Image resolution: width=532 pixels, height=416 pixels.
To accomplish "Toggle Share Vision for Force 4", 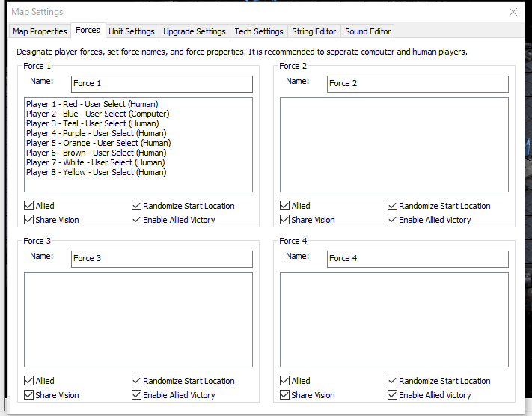I will pos(284,395).
